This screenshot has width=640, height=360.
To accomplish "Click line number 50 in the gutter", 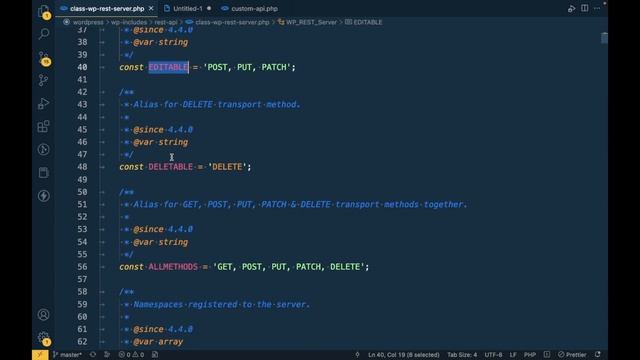I will pos(82,192).
